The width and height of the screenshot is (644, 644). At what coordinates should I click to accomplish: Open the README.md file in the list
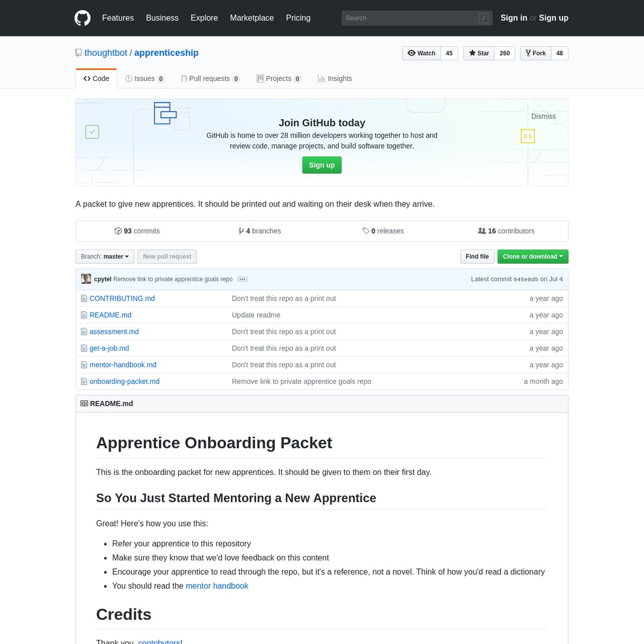point(111,315)
